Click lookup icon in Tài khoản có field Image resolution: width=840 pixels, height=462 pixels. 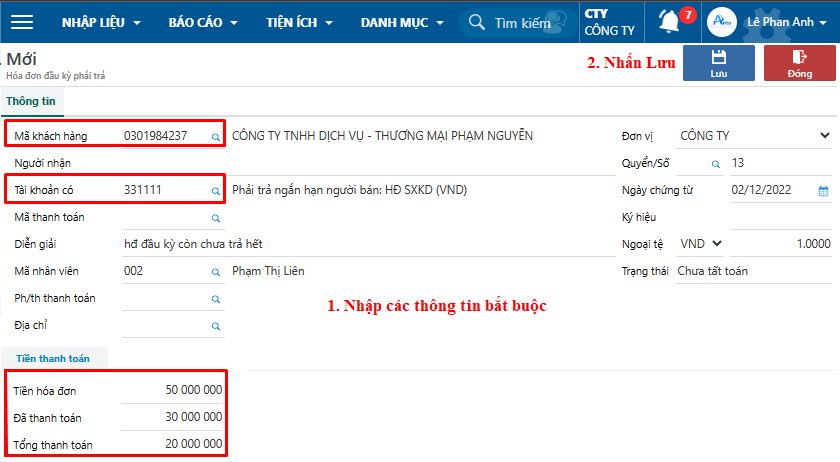215,190
